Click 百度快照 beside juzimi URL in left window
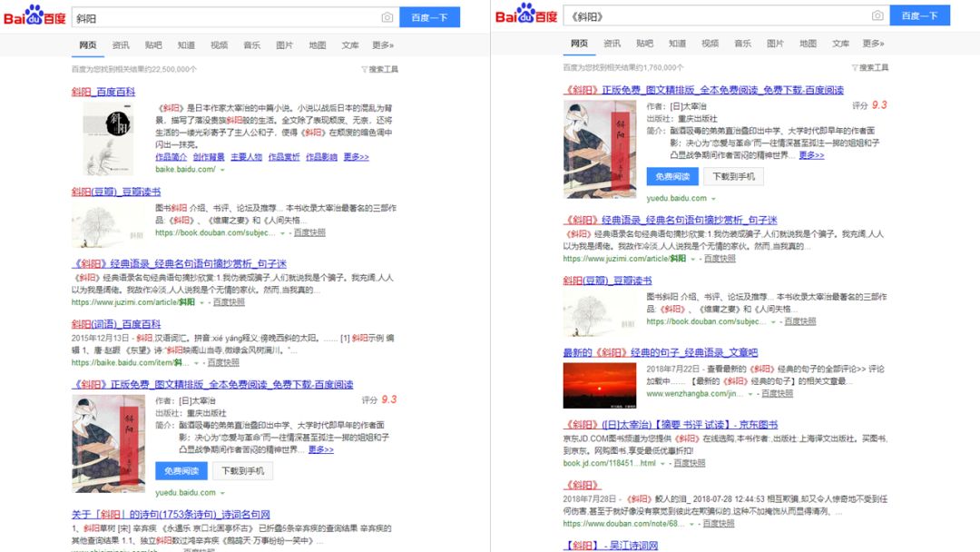Viewport: 980px width, 552px height. pos(229,302)
